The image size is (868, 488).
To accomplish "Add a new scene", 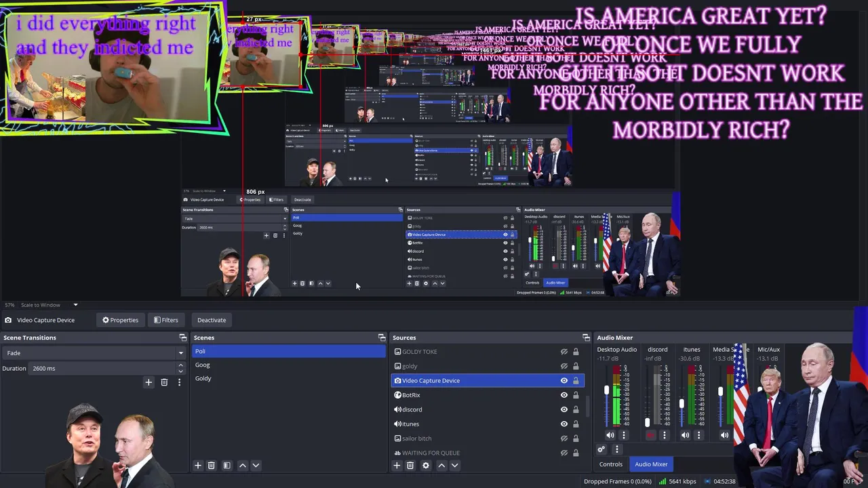I will point(198,466).
